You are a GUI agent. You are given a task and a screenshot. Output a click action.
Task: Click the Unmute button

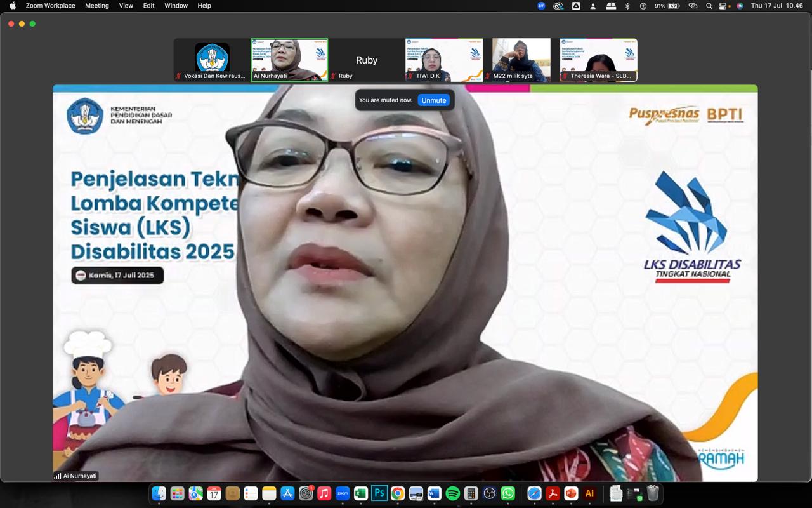coord(434,100)
